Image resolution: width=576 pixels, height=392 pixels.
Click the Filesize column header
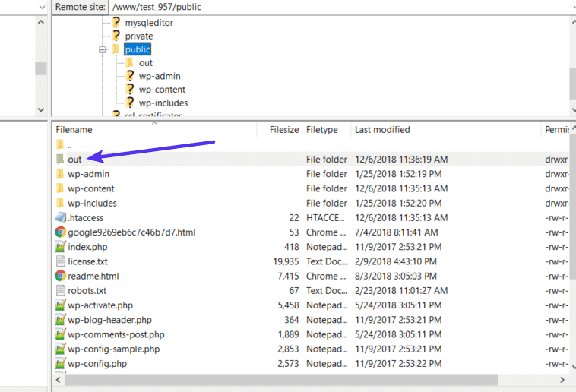(x=284, y=130)
